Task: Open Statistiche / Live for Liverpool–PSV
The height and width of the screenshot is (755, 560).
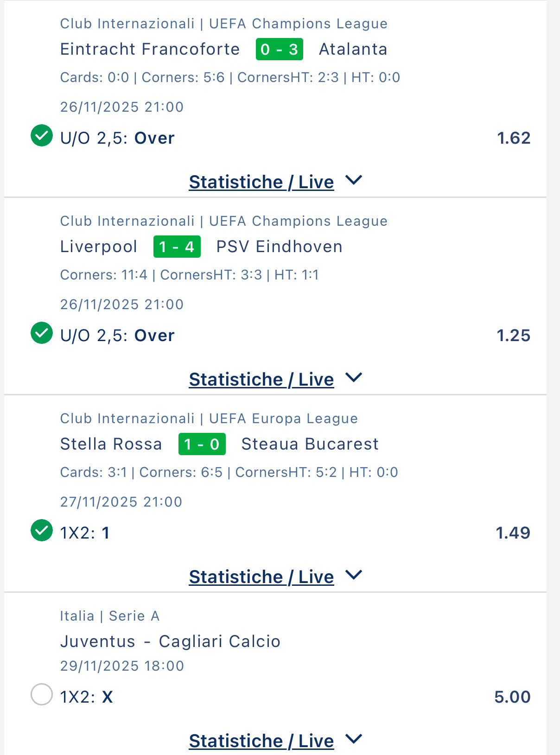Action: coord(261,380)
